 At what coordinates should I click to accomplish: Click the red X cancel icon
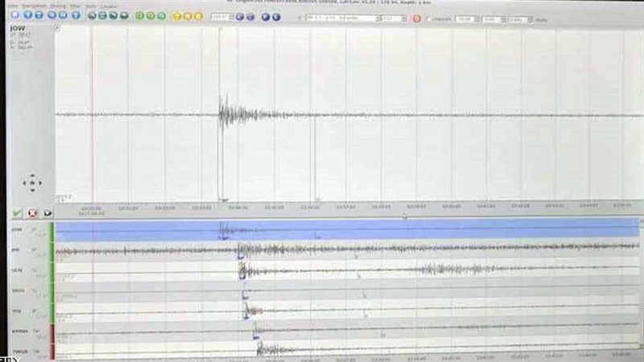[32, 213]
